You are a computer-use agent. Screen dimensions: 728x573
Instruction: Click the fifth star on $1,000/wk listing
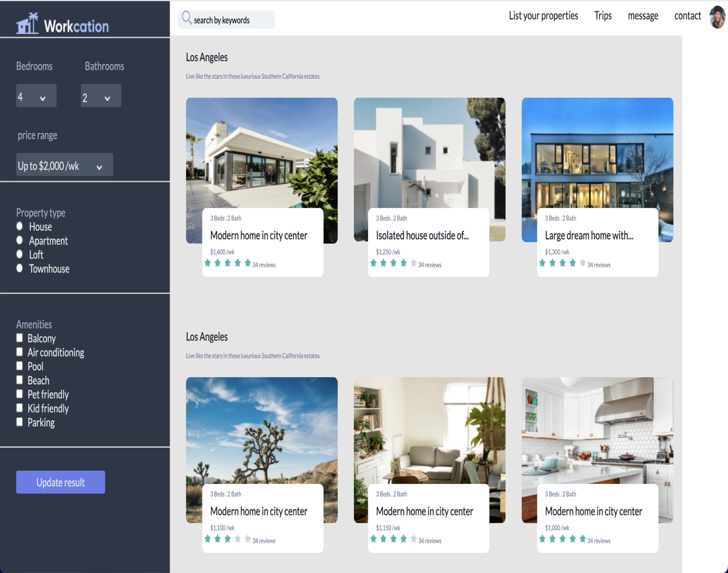tap(583, 539)
